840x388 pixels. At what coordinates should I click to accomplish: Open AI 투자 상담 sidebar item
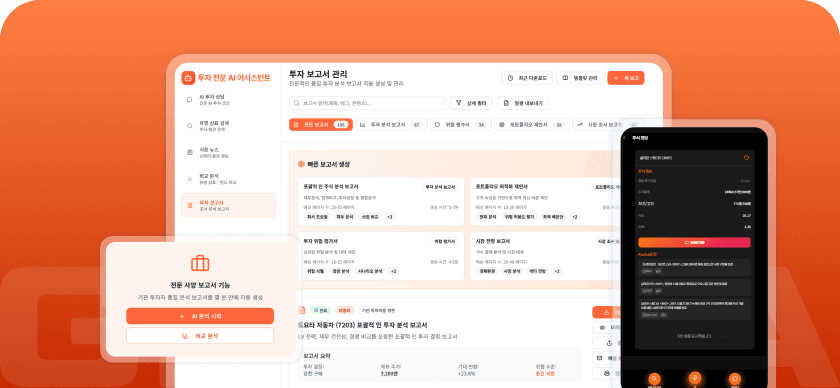tap(228, 100)
